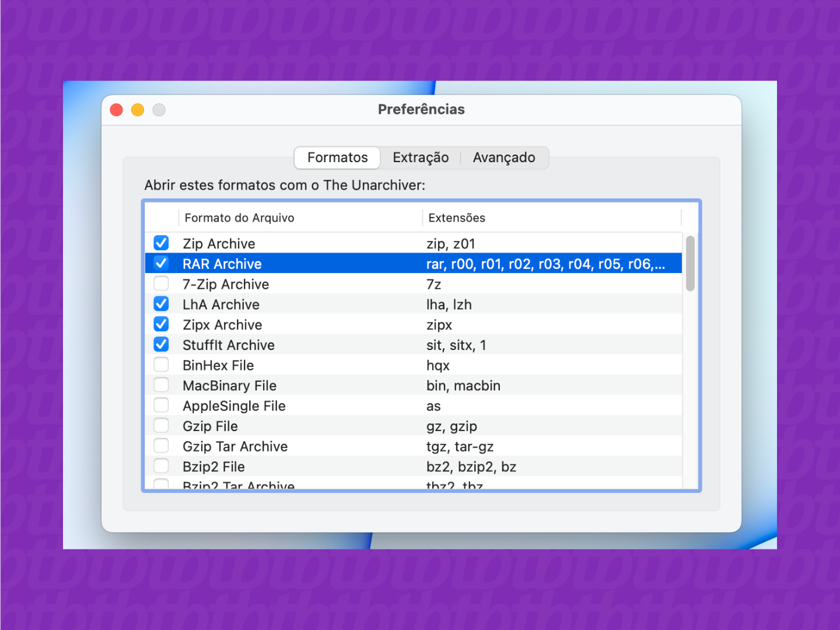840x630 pixels.
Task: Uncheck the LhA Archive checkbox
Action: pos(161,304)
